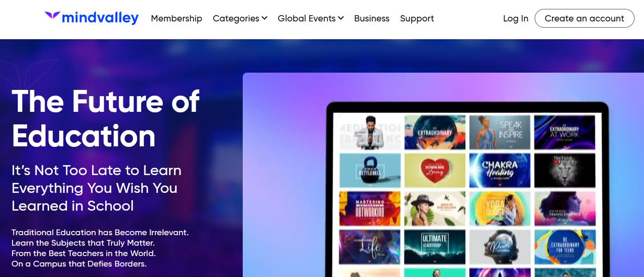The height and width of the screenshot is (277, 644).
Task: Open the Be Extraordinary course thumbnail
Action: [435, 132]
